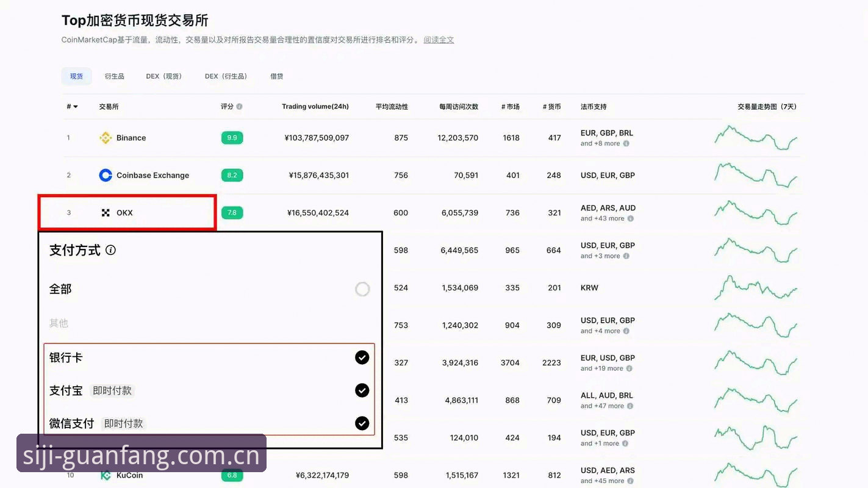The width and height of the screenshot is (868, 488).
Task: Open the 阅读全文 link
Action: 439,40
